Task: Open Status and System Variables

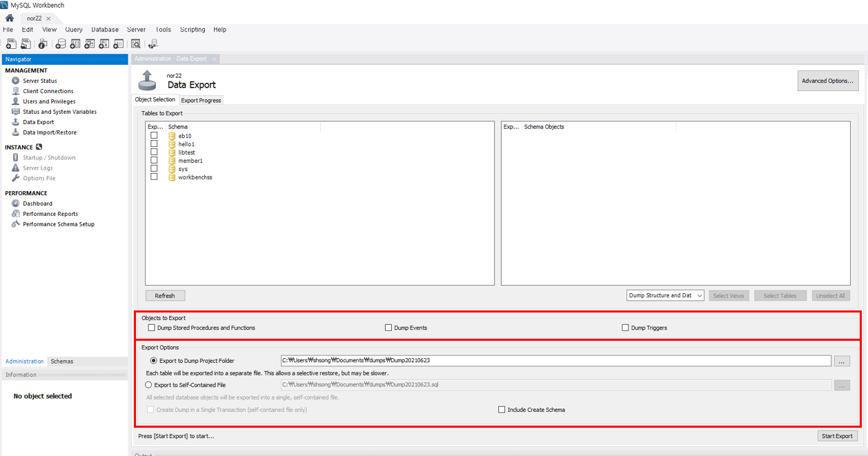Action: (x=59, y=112)
